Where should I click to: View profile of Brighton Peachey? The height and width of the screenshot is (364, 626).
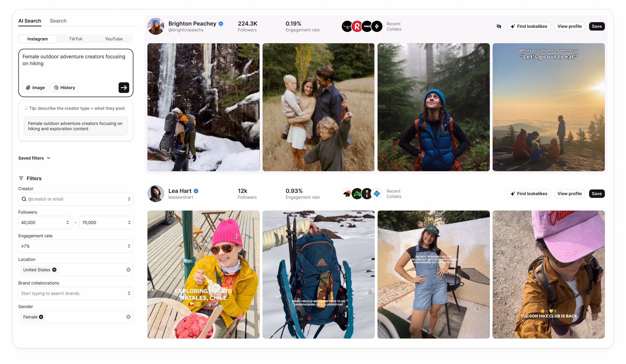click(570, 26)
